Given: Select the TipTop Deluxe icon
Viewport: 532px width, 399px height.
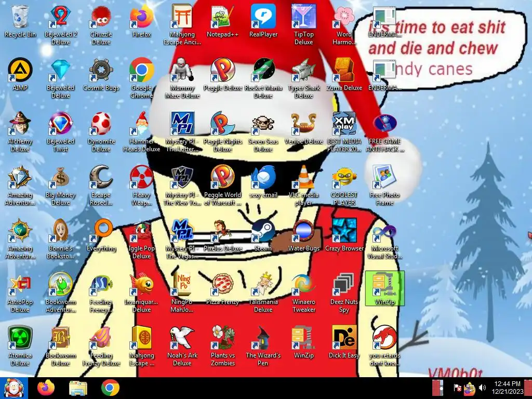Looking at the screenshot, I should click(303, 25).
